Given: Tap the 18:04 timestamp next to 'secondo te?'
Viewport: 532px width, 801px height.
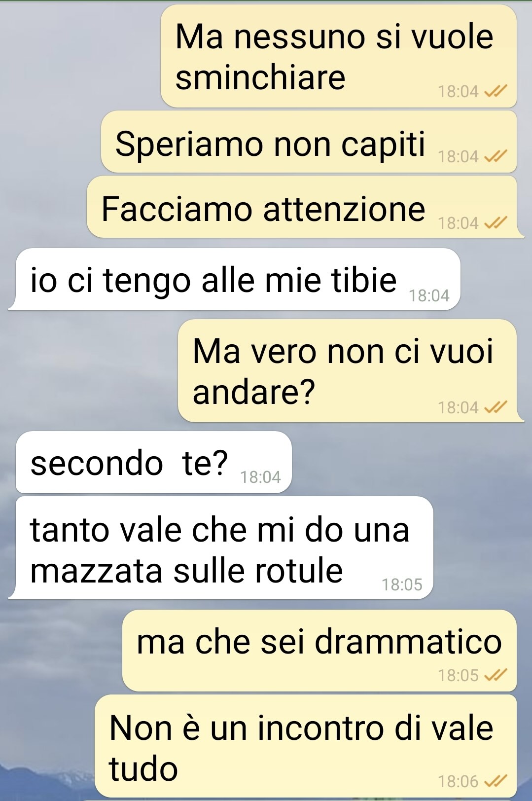Looking at the screenshot, I should pyautogui.click(x=260, y=477).
